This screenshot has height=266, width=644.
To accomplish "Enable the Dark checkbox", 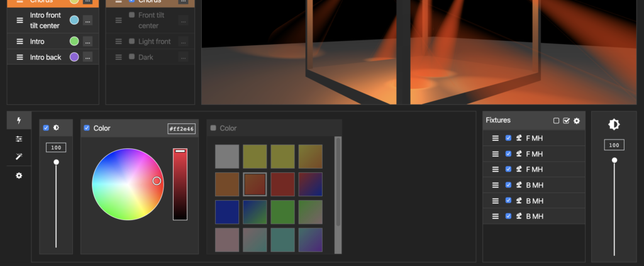I will click(x=132, y=57).
